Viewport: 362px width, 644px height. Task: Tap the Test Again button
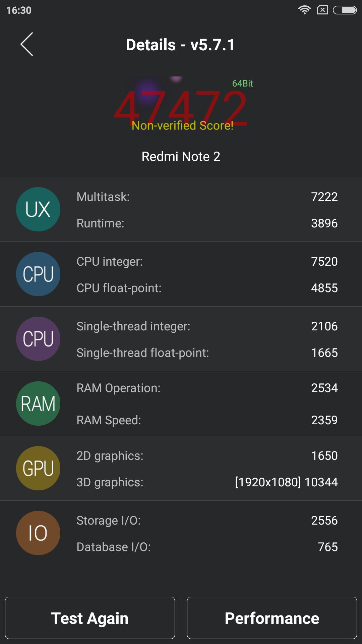90,618
